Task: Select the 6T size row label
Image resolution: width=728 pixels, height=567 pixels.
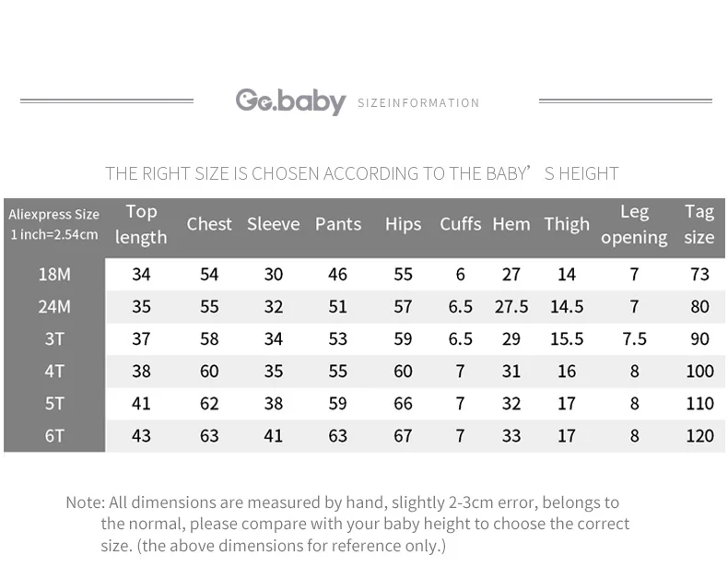Action: click(x=54, y=436)
